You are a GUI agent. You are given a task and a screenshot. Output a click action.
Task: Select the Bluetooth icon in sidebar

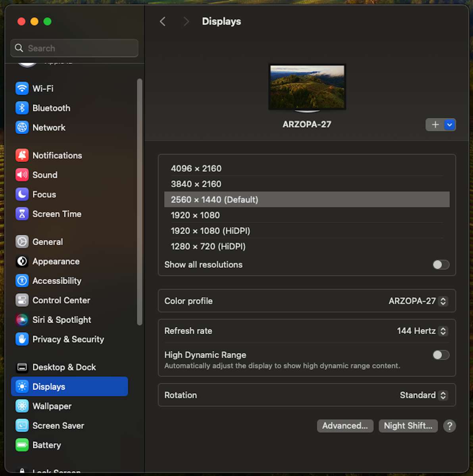[x=22, y=107]
